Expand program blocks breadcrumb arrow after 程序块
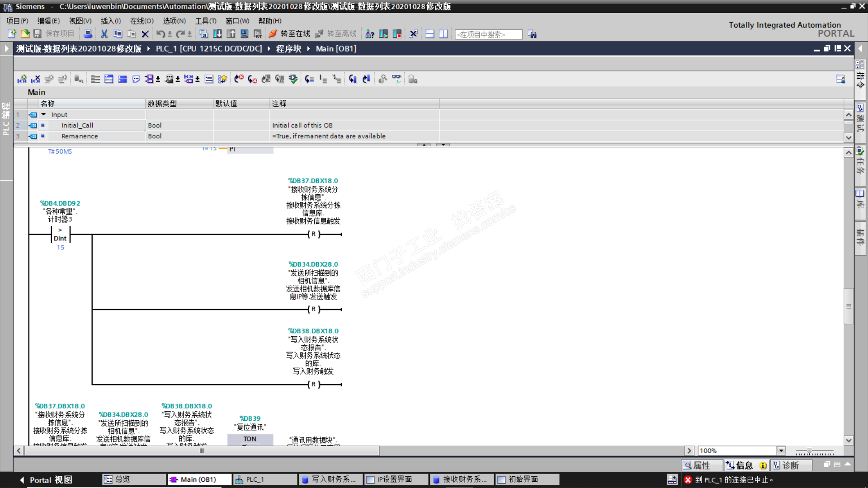The image size is (868, 488). [308, 49]
